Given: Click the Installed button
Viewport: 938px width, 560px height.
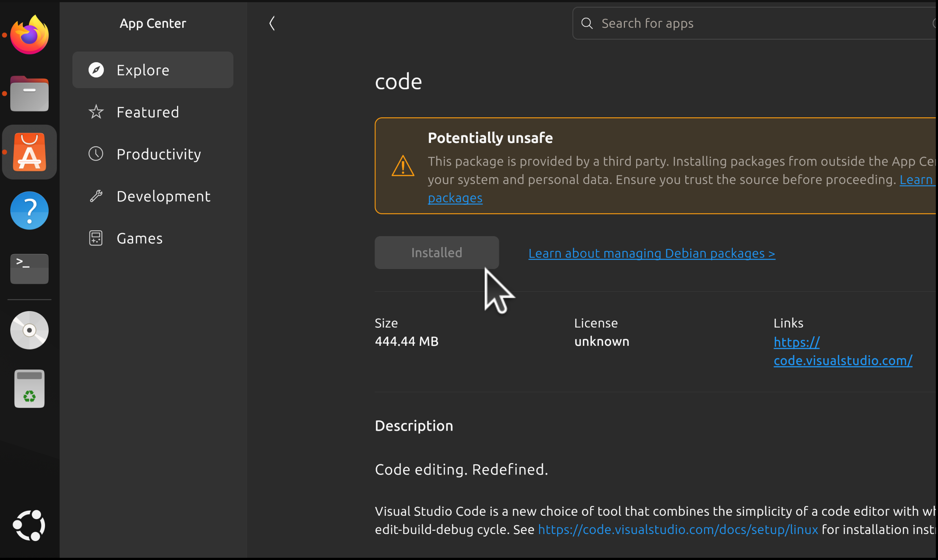Looking at the screenshot, I should (436, 253).
